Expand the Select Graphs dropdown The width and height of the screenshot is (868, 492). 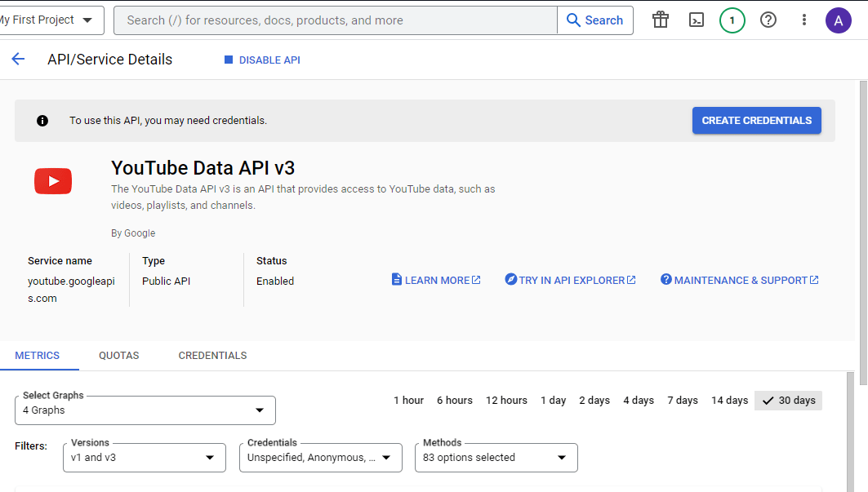point(145,410)
